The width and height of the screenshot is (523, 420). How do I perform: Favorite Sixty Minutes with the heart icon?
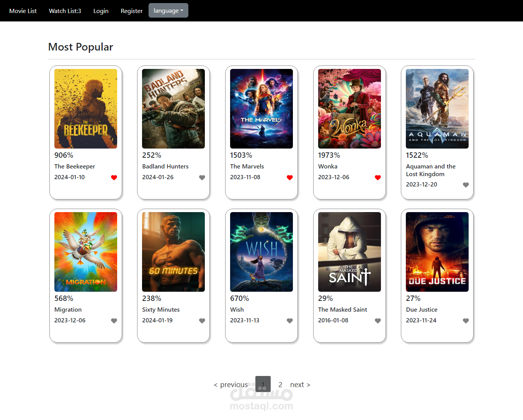pyautogui.click(x=202, y=321)
